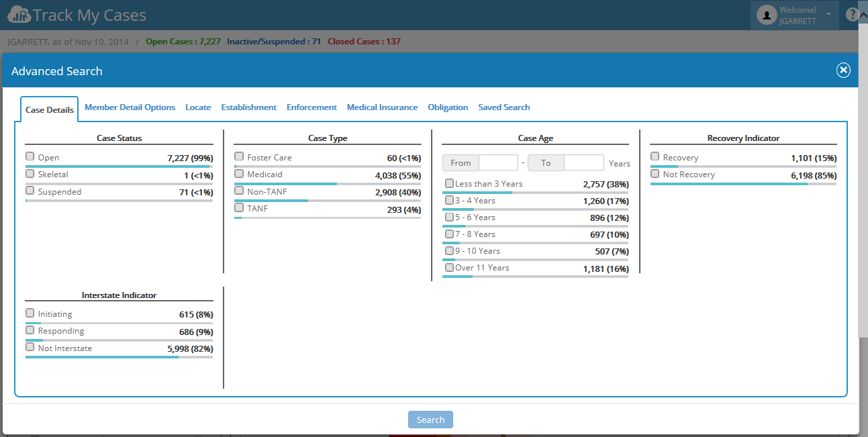Check the Skeletal case status box
The height and width of the screenshot is (437, 868).
pyautogui.click(x=30, y=173)
